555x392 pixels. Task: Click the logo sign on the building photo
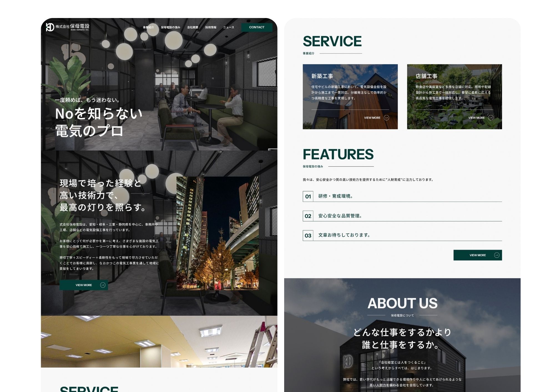coord(348,362)
